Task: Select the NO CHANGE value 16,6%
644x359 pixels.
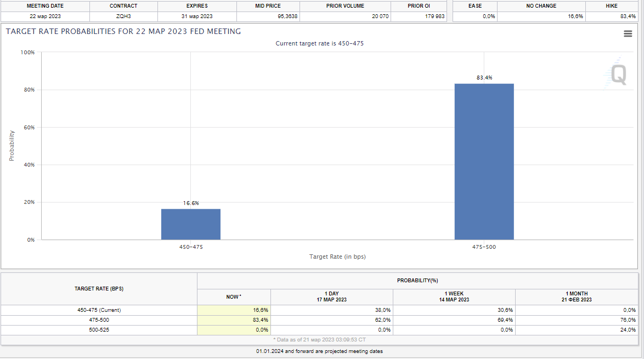Action: pos(575,16)
